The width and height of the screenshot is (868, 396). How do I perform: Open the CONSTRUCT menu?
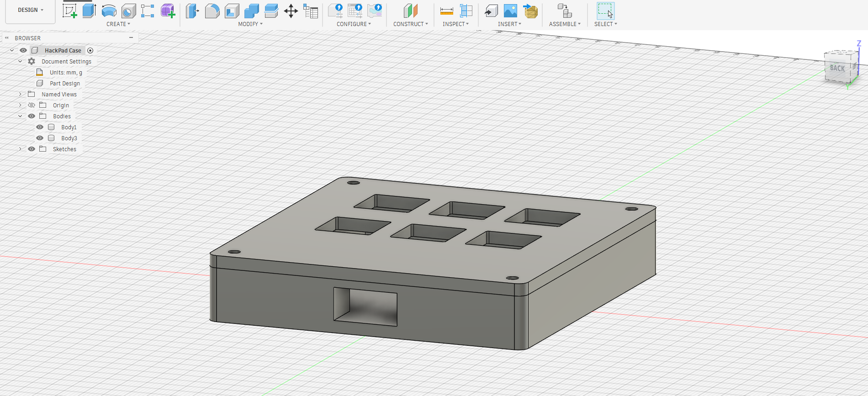410,24
